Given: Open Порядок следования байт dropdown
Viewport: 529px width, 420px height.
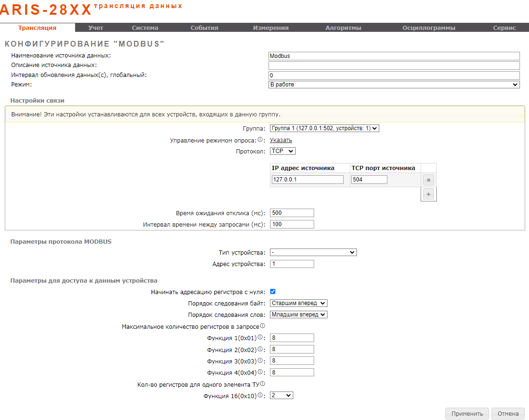Looking at the screenshot, I should click(298, 303).
